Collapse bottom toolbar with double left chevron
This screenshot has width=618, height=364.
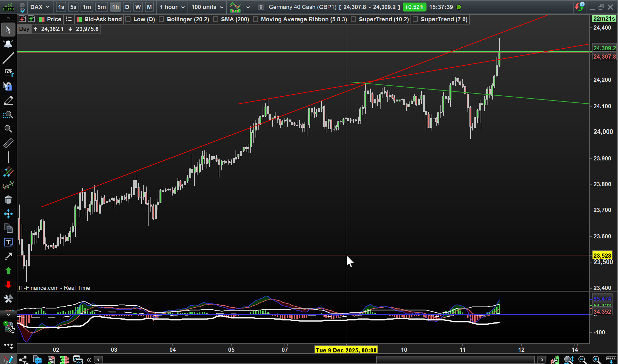[89, 359]
